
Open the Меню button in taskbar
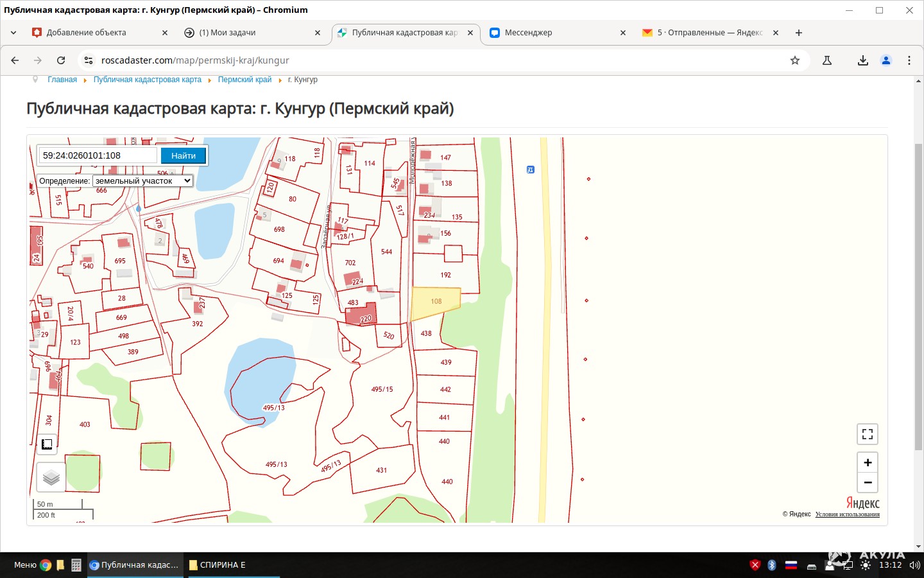coord(25,565)
